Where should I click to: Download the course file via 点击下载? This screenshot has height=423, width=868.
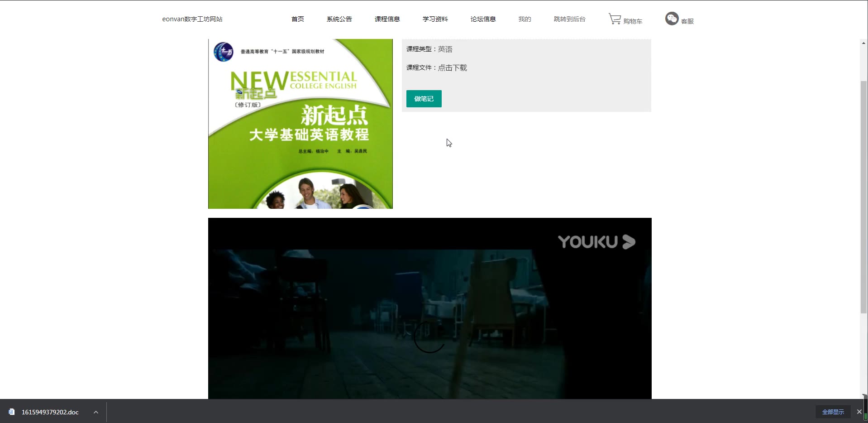[x=453, y=67]
